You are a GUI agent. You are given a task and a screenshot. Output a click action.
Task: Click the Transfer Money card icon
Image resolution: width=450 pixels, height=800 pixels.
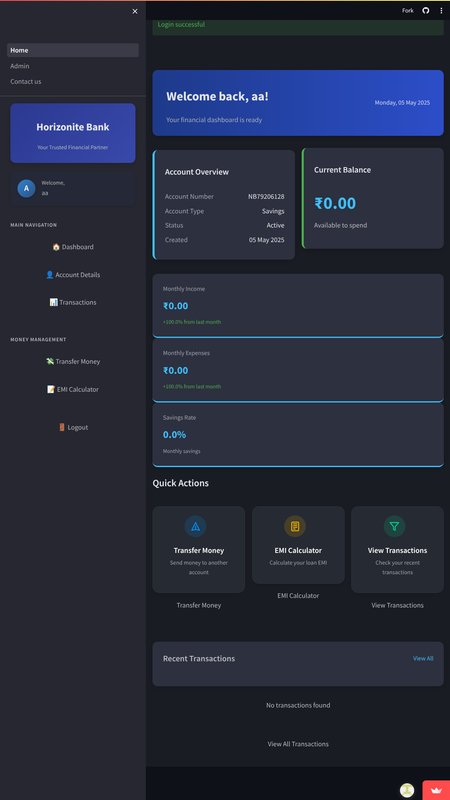coord(195,527)
